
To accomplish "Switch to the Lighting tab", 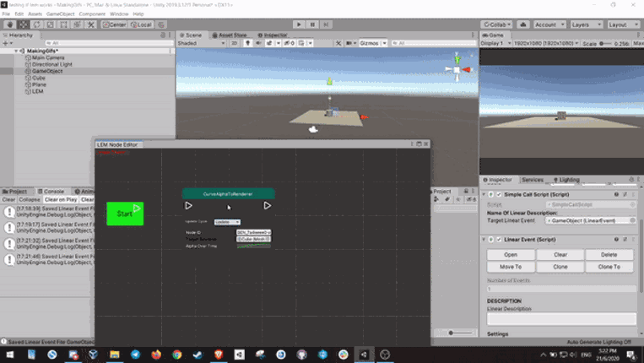I will [x=566, y=180].
